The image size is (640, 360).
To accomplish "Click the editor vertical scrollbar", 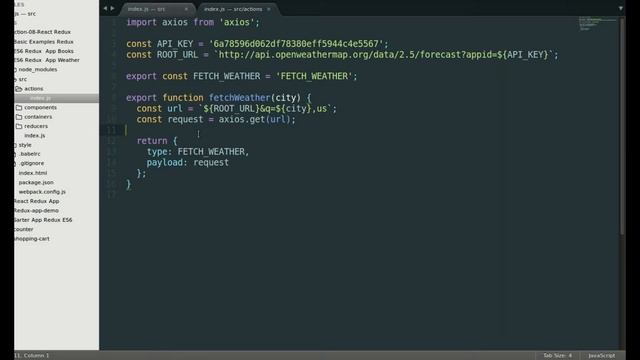I will 622,127.
